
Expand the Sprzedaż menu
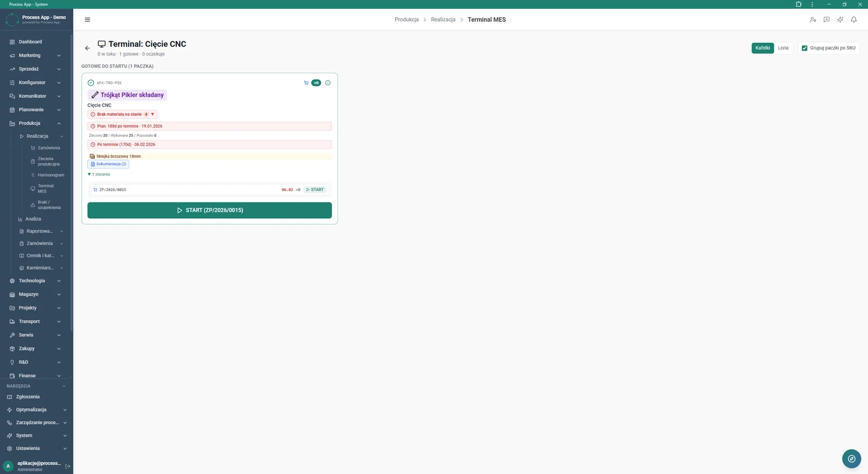pyautogui.click(x=36, y=69)
